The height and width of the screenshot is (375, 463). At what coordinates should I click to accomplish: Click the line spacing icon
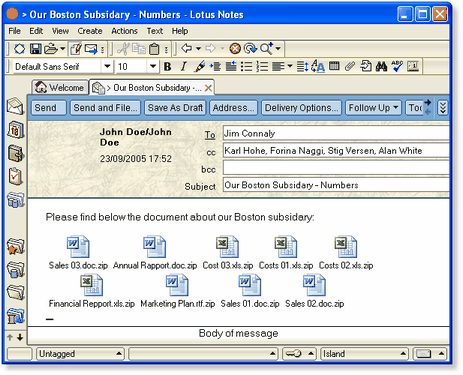pyautogui.click(x=302, y=67)
